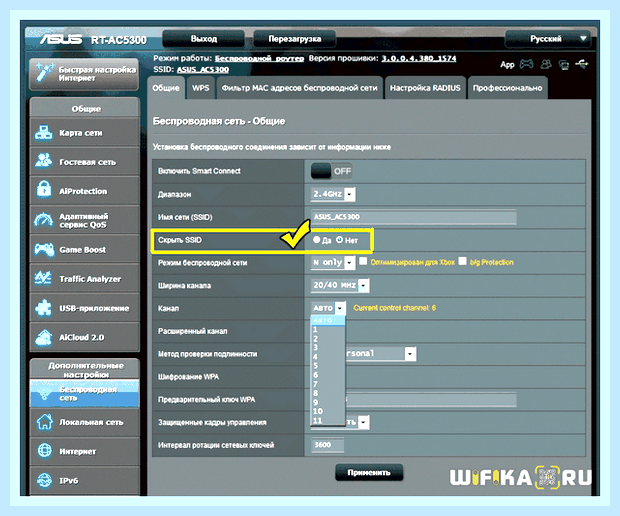The height and width of the screenshot is (516, 620).
Task: Click the network printer status icon in header
Action: [564, 64]
